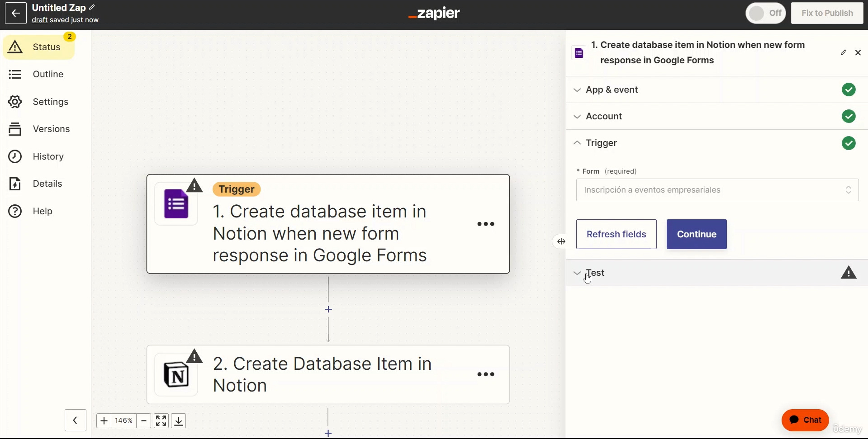Click the canvas download/export icon
The width and height of the screenshot is (868, 439).
click(x=179, y=420)
